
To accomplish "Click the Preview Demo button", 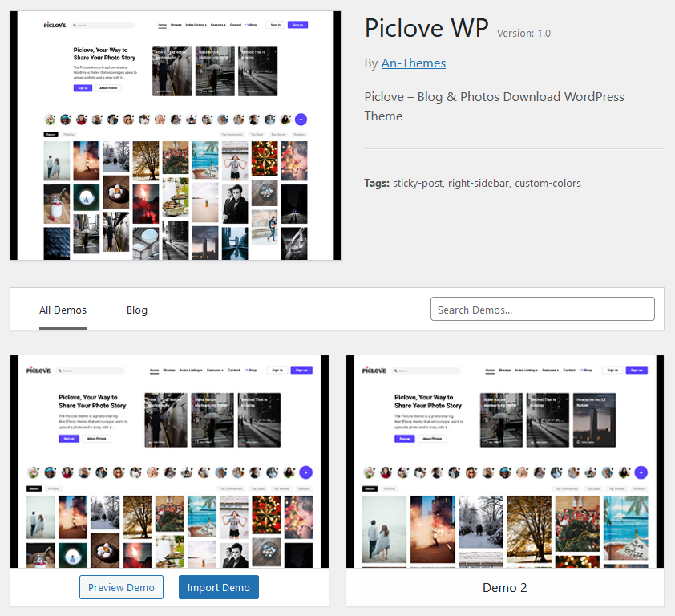I will (x=121, y=587).
